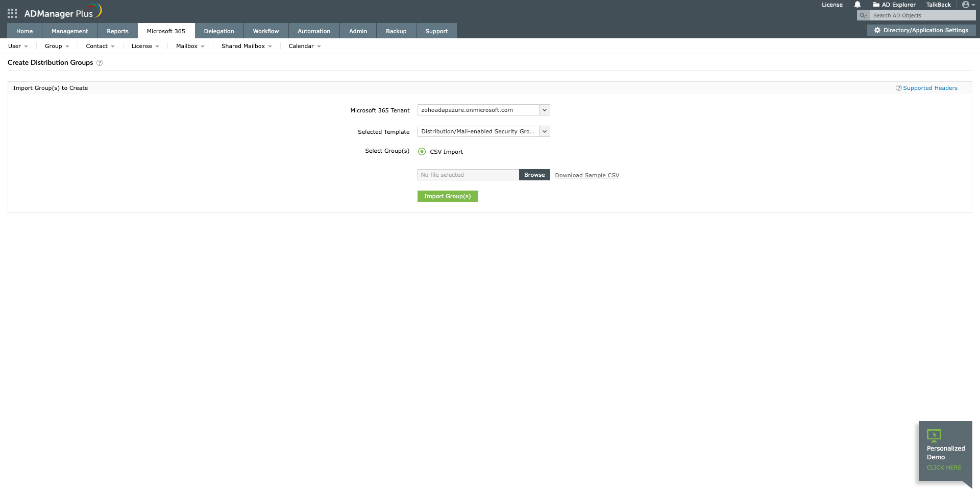Open the Shared Mailbox submenu dropdown
Image resolution: width=980 pixels, height=492 pixels.
click(x=247, y=46)
